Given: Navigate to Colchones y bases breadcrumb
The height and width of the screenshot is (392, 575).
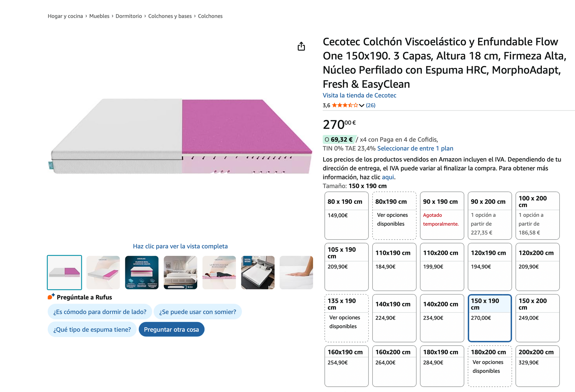Looking at the screenshot, I should pyautogui.click(x=170, y=16).
